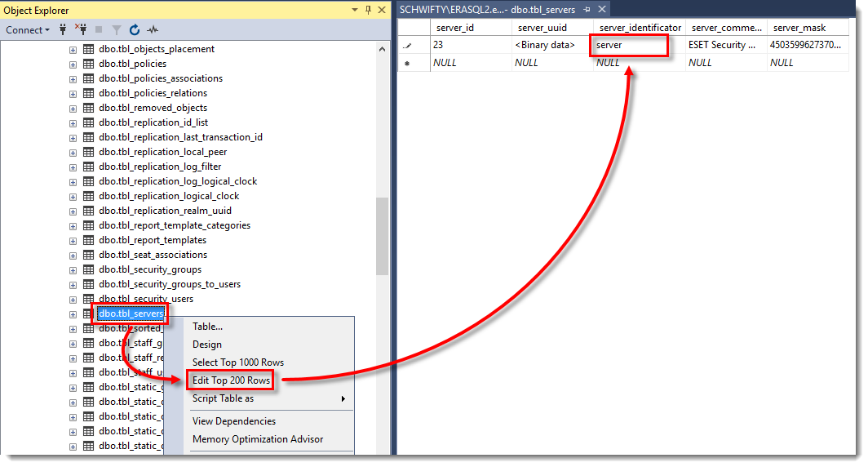Choose Design in the context menu
868x467 pixels.
[x=207, y=345]
